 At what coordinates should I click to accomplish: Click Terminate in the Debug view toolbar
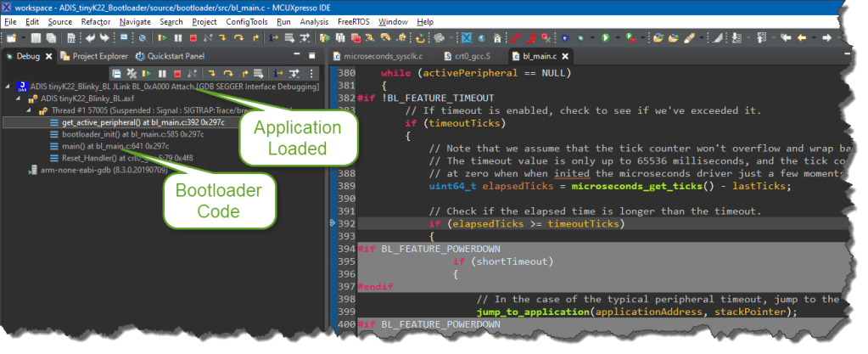(x=177, y=73)
